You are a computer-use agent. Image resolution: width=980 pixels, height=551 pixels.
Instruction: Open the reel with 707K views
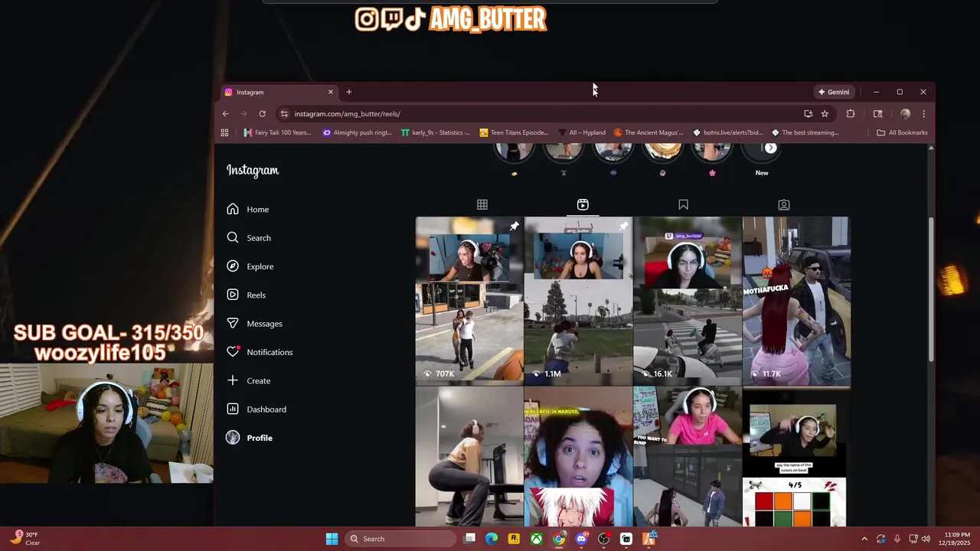(x=469, y=301)
